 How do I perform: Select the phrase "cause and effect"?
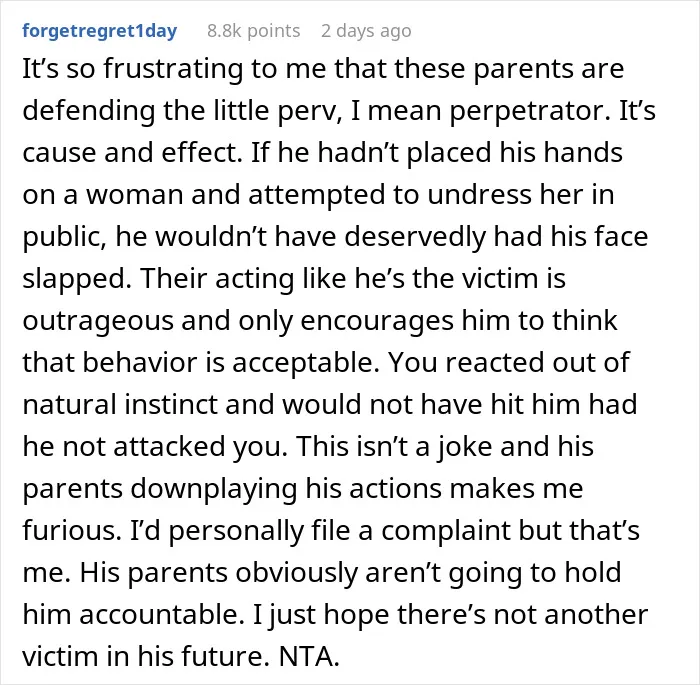click(129, 153)
